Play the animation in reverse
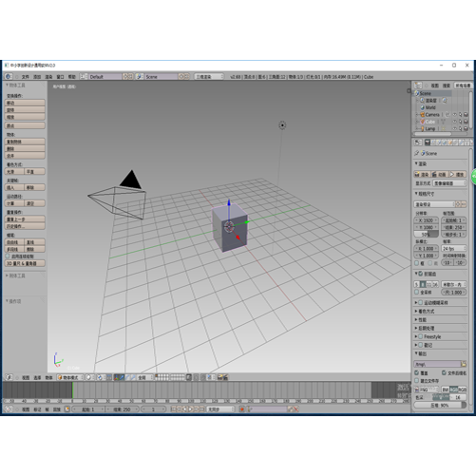Viewport: 476px width, 476px height. pyautogui.click(x=185, y=409)
